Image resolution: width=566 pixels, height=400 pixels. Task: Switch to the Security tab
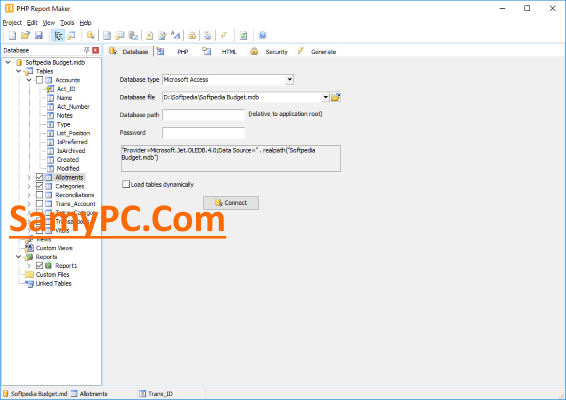(x=271, y=52)
